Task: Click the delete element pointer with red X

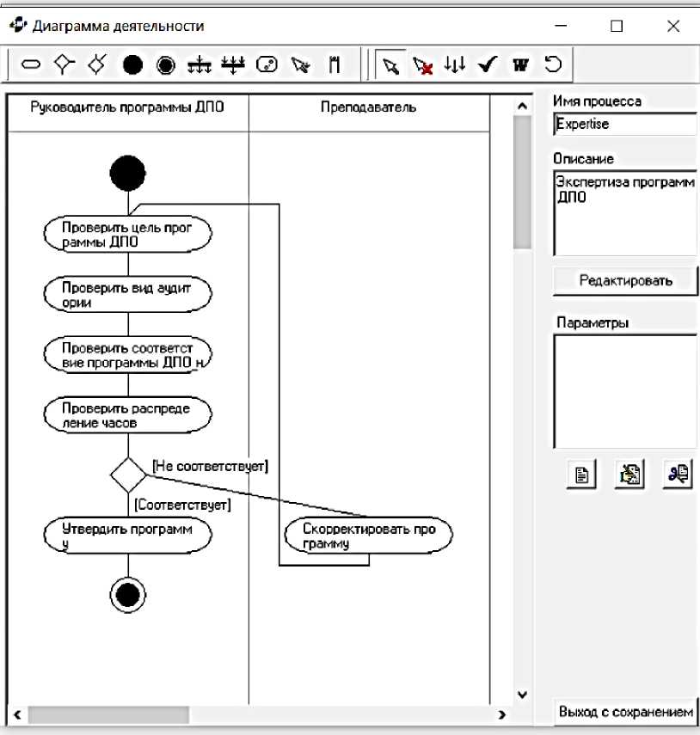Action: (423, 65)
